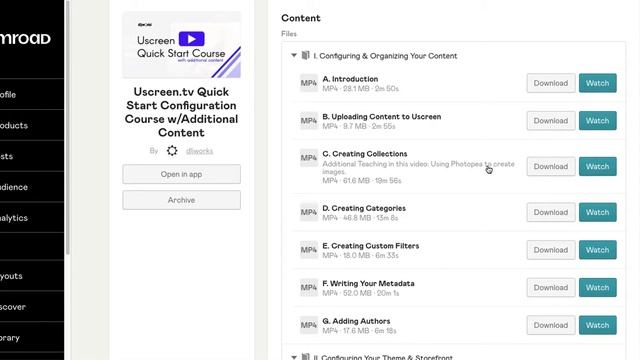Archive this product
Screen dimensions: 640x360
click(x=181, y=200)
